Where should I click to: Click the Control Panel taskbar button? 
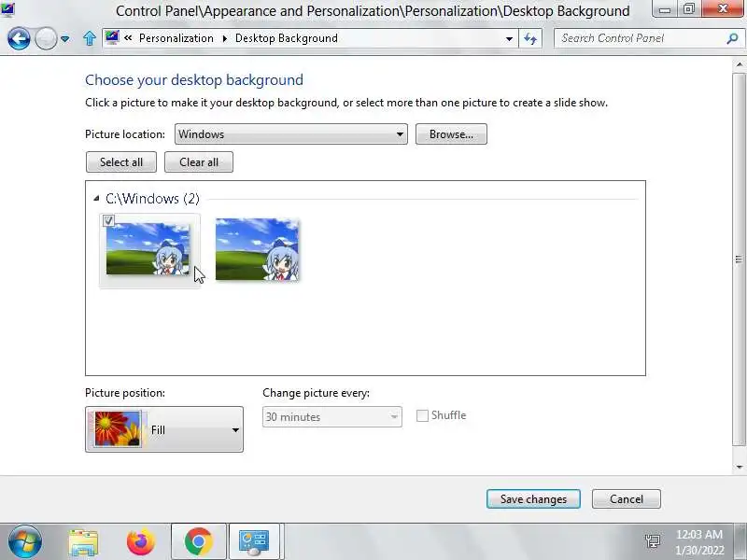[256, 541]
